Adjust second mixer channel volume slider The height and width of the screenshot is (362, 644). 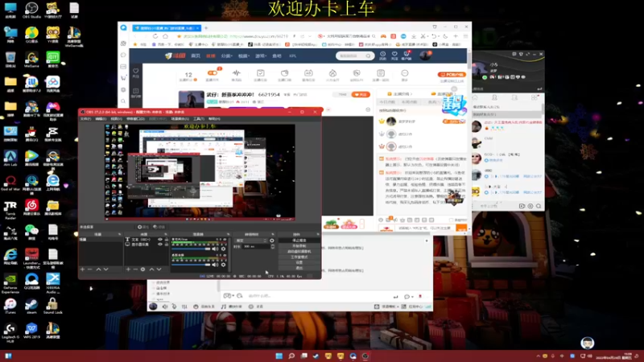(x=192, y=265)
